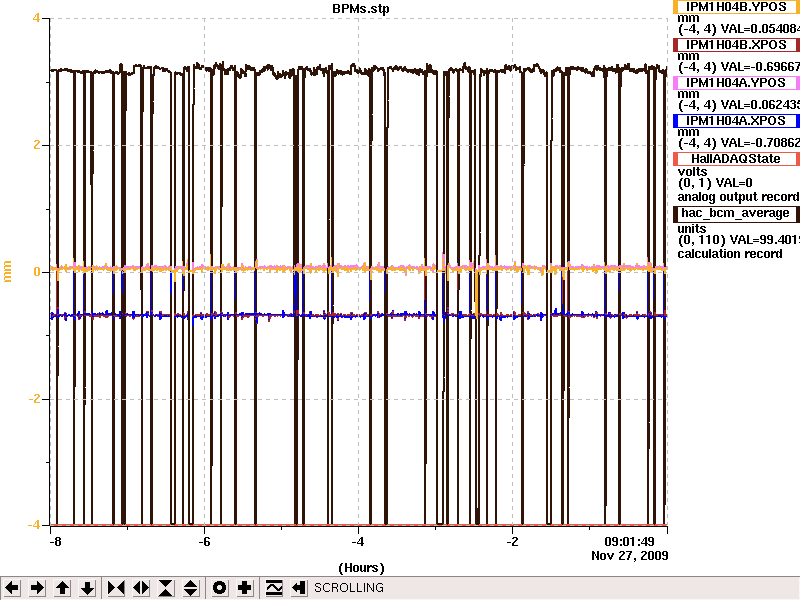Shift the plot down with the down arrow
This screenshot has width=800, height=600.
coord(88,588)
